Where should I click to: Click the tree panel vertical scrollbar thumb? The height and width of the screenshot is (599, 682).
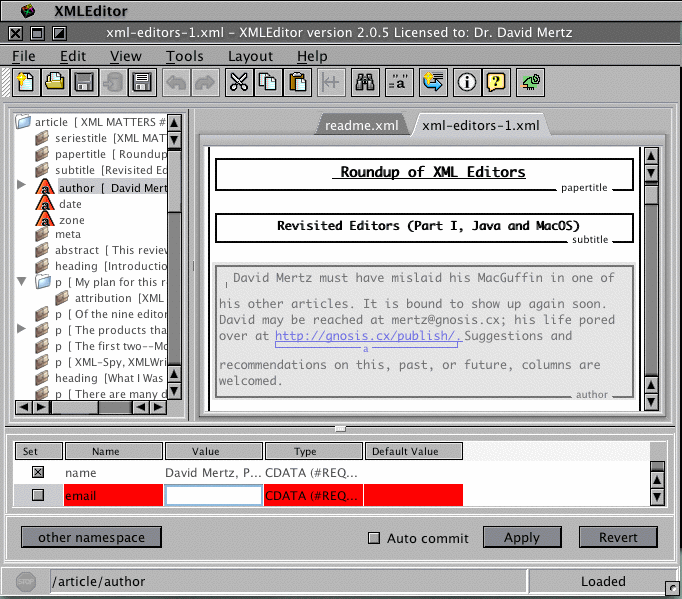(x=174, y=181)
